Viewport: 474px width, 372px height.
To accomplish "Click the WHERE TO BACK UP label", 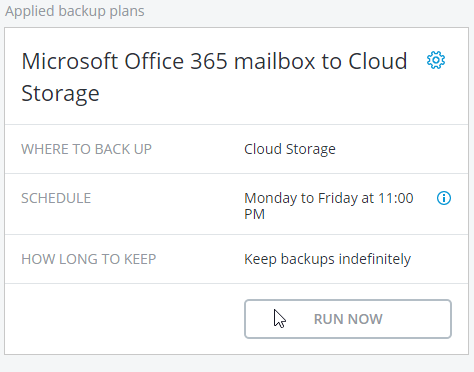I will tap(86, 149).
